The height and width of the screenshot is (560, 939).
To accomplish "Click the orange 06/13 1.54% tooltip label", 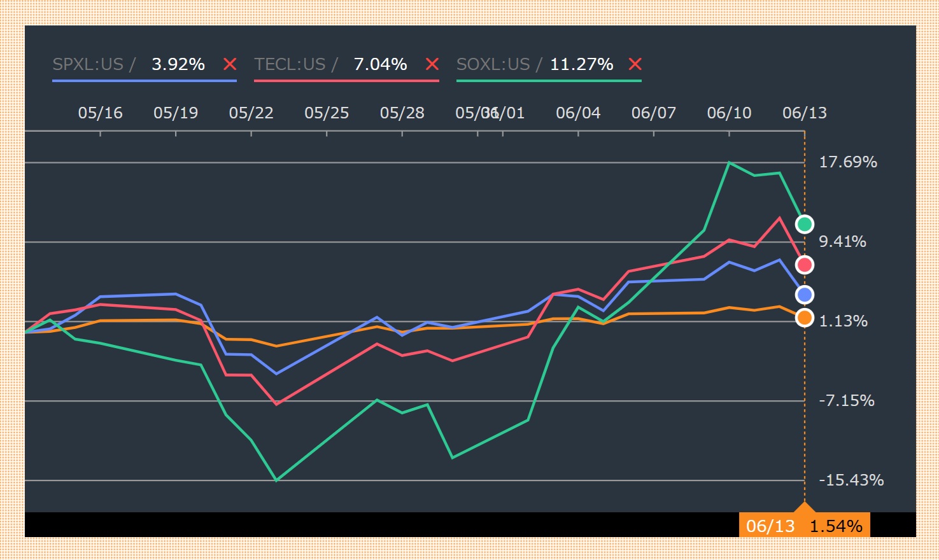I will click(804, 526).
